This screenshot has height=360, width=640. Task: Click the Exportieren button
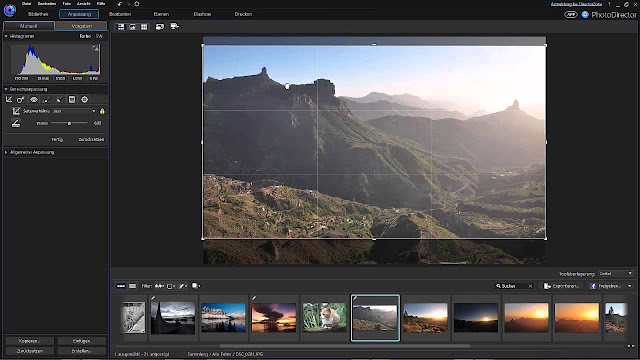tap(562, 286)
